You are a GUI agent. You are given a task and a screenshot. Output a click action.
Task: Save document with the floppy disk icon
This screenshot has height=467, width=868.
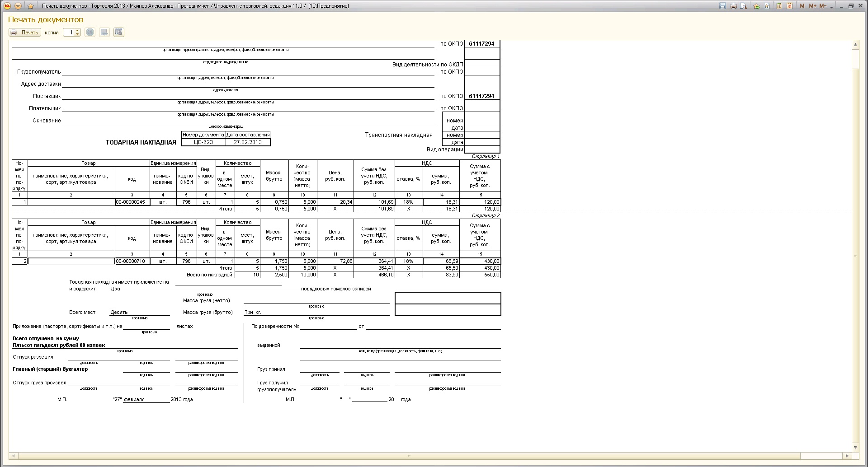[x=722, y=6]
